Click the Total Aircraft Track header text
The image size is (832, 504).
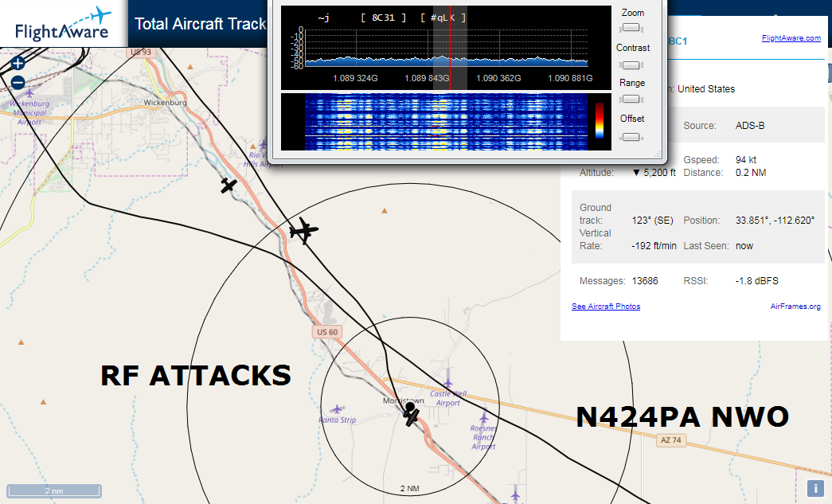[x=200, y=24]
